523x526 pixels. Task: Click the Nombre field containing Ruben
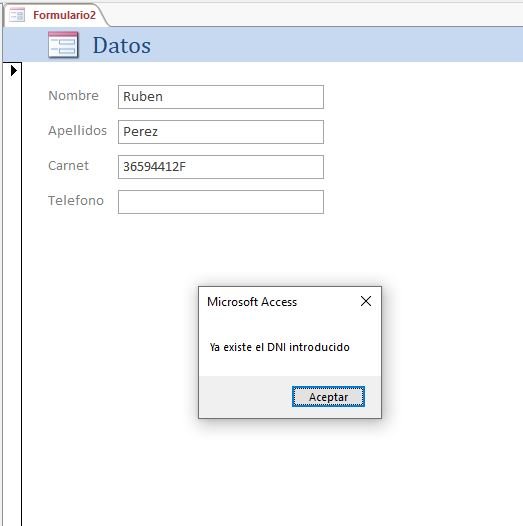(221, 97)
